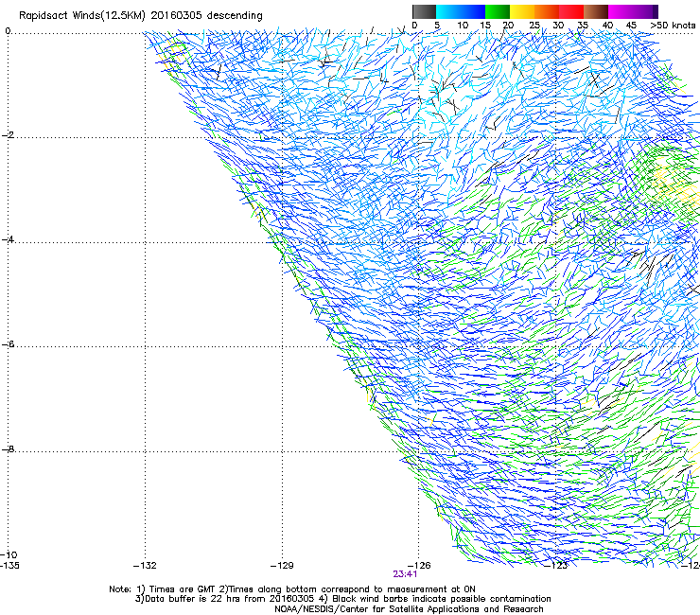Click the legend value '40' label
The image size is (700, 615).
pyautogui.click(x=607, y=26)
